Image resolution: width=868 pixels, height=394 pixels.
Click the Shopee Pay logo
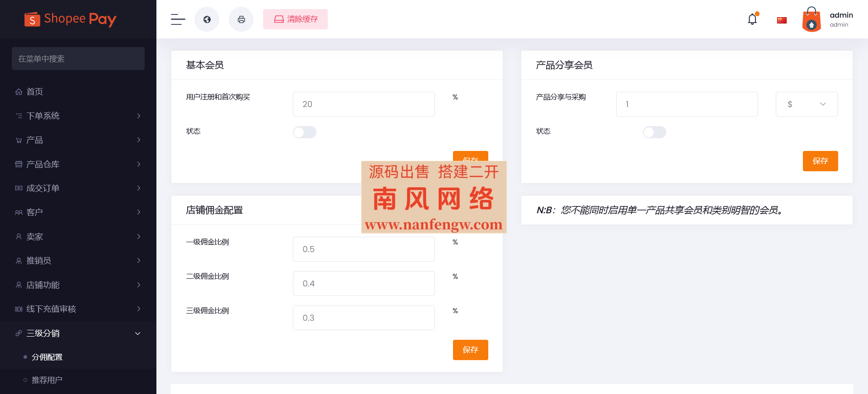pyautogui.click(x=71, y=19)
